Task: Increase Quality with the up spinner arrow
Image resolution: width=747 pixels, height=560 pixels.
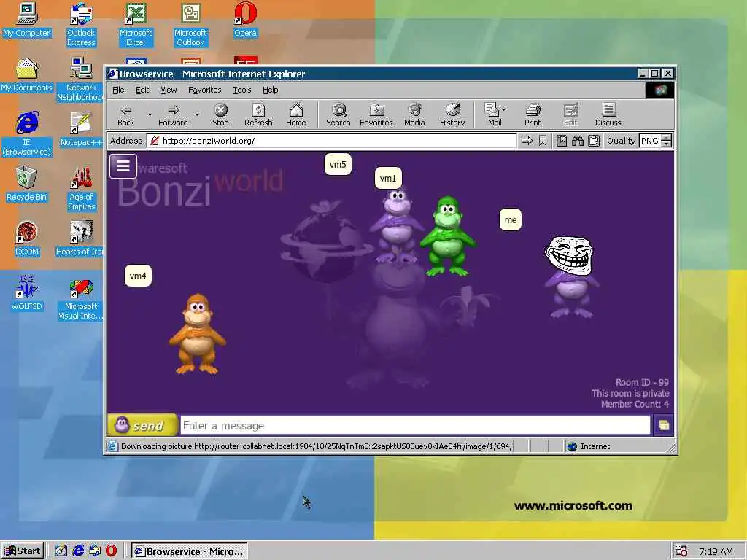Action: pos(667,138)
